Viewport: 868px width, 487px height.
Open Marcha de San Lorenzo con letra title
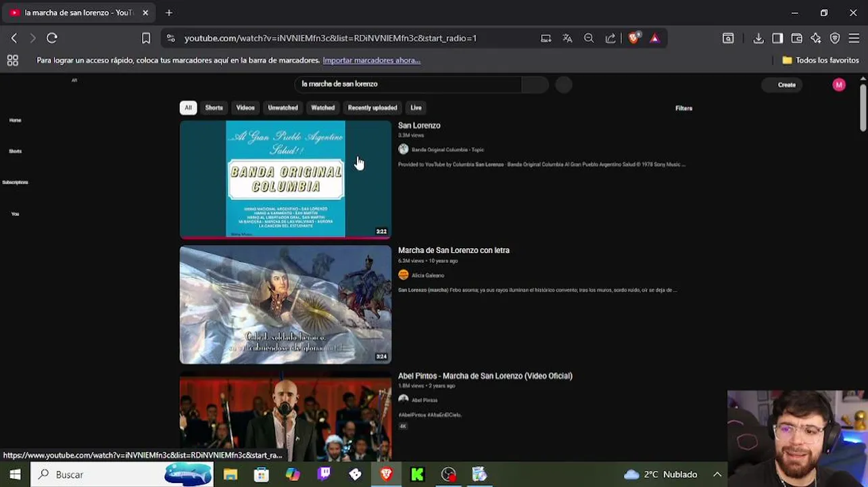pos(454,250)
